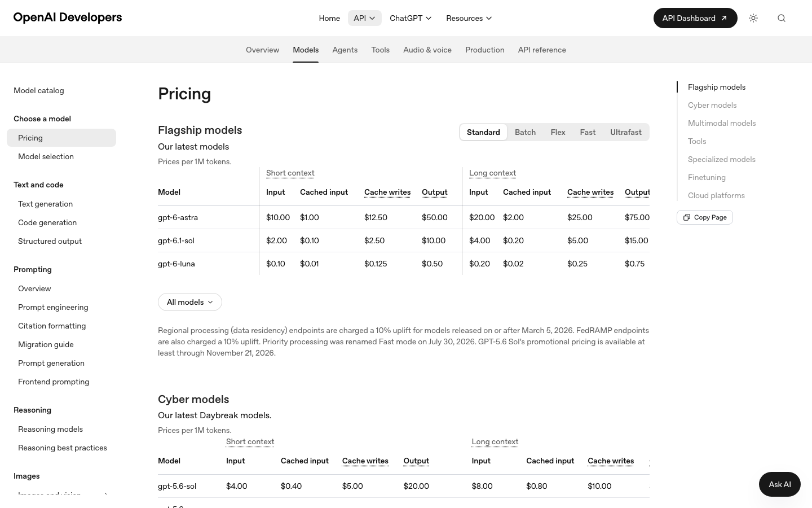Expand the ChatGPT dropdown menu
This screenshot has height=508, width=812.
pyautogui.click(x=411, y=18)
